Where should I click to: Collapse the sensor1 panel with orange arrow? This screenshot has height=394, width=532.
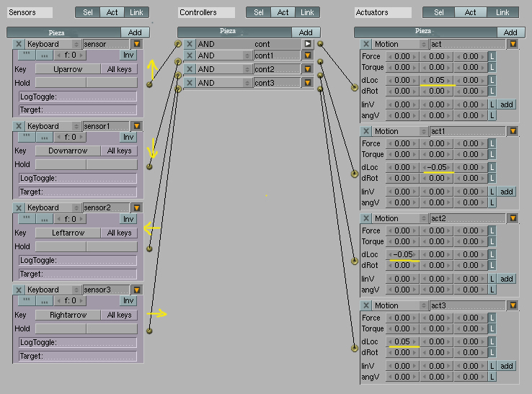137,126
